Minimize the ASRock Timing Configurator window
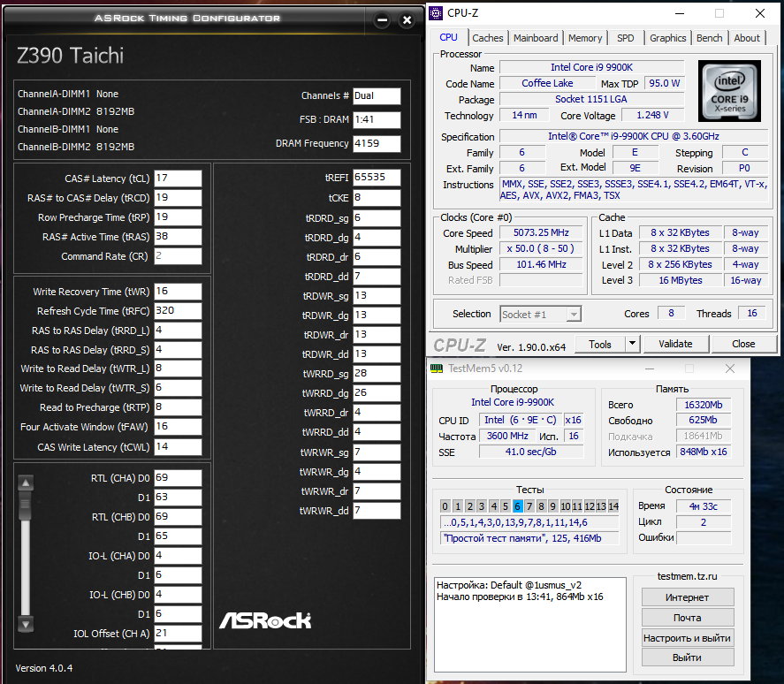The image size is (784, 684). (x=382, y=20)
